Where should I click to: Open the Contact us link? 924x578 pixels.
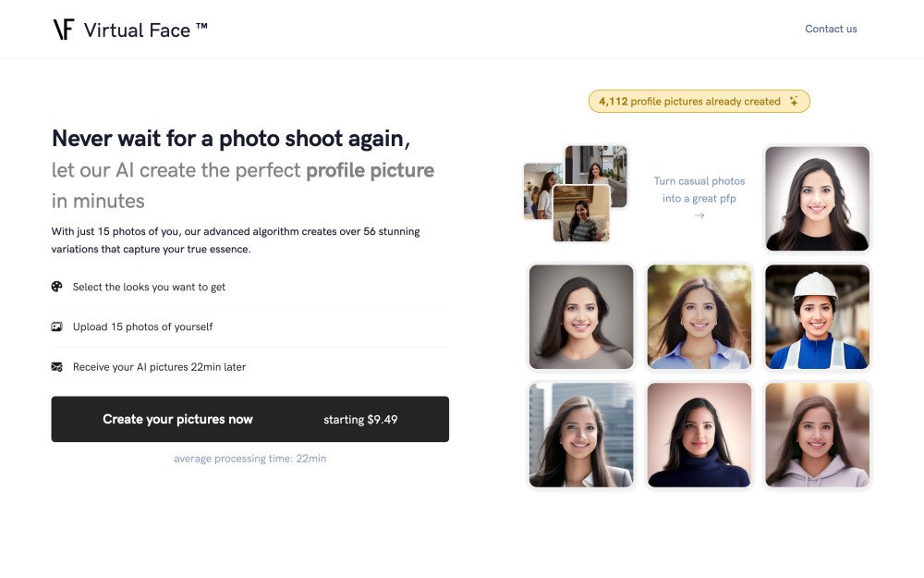(x=831, y=29)
